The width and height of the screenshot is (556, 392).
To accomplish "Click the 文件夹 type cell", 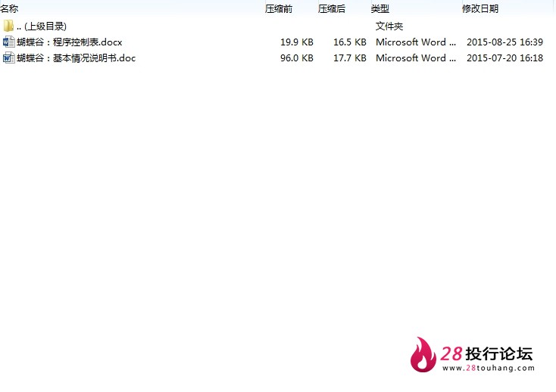I will click(x=389, y=26).
